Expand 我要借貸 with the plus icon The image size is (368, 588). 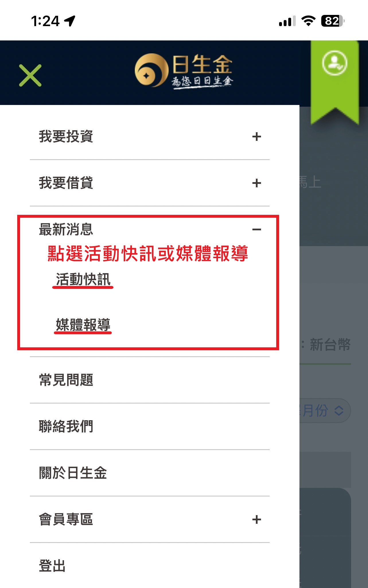coord(256,183)
